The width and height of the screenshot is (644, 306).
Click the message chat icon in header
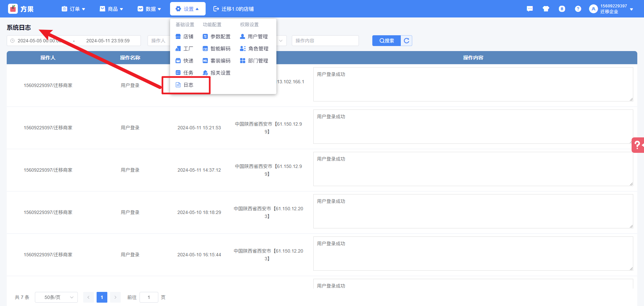(530, 9)
